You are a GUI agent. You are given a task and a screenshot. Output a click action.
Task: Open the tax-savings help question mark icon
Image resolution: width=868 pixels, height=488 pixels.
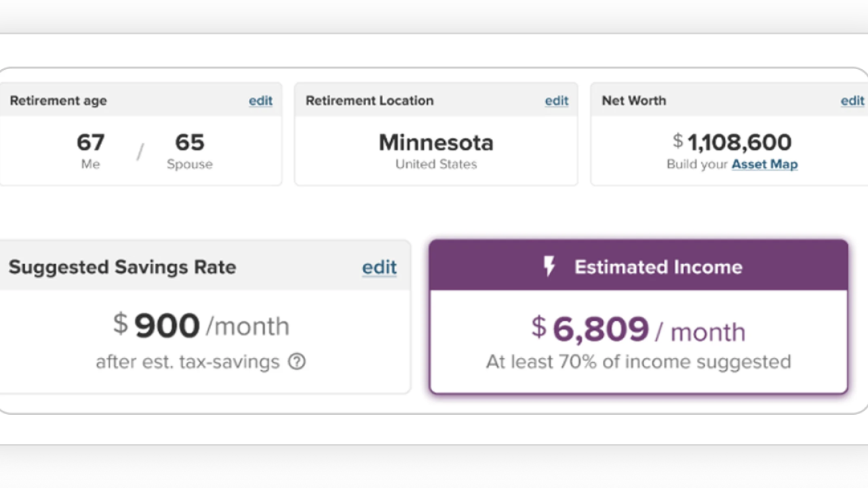(x=296, y=362)
